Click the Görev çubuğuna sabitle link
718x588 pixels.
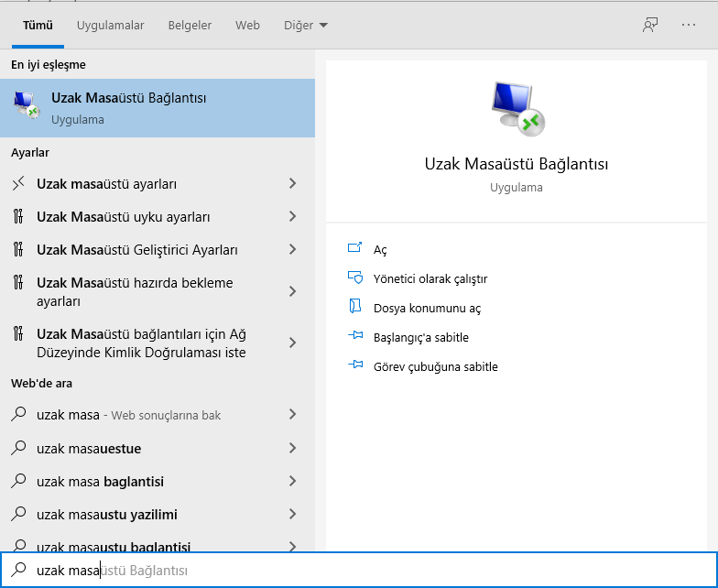436,366
